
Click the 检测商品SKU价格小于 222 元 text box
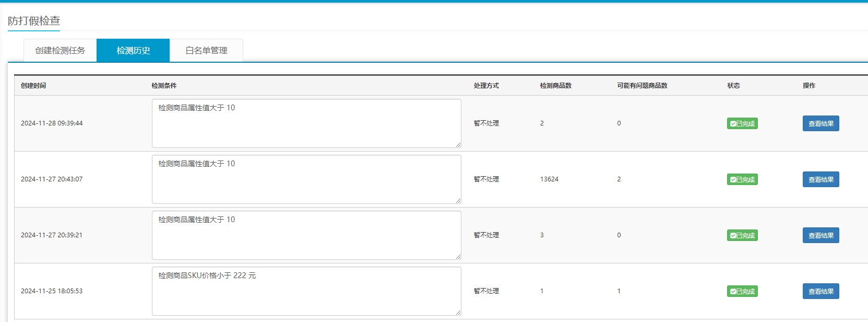click(x=306, y=291)
